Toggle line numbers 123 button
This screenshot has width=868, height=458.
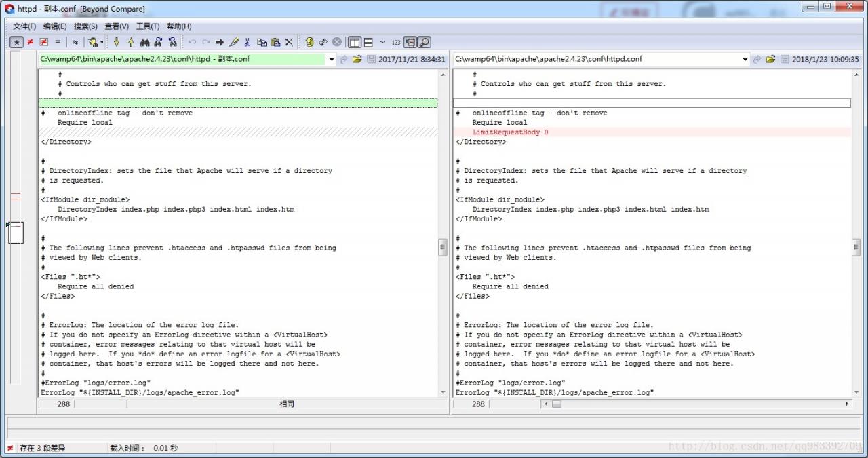[x=396, y=42]
